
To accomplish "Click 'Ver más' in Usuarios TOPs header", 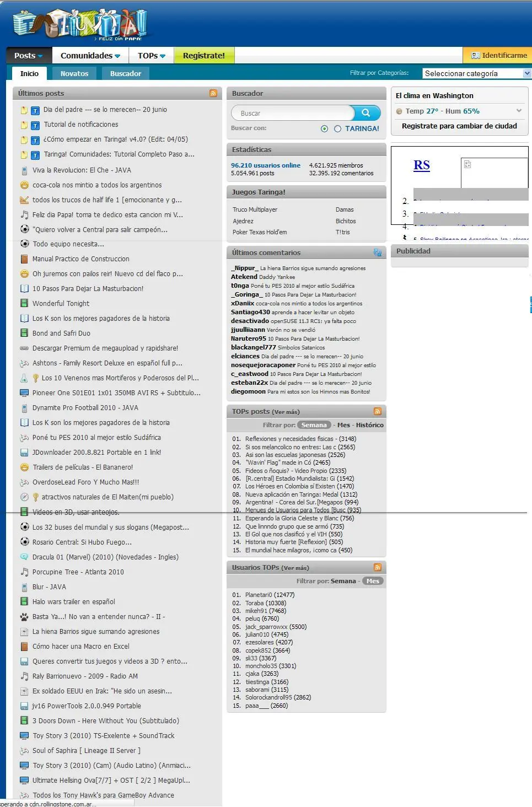I will (x=295, y=568).
